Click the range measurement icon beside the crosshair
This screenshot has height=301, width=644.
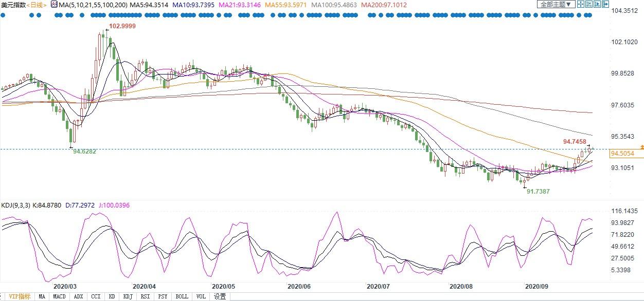click(589, 4)
